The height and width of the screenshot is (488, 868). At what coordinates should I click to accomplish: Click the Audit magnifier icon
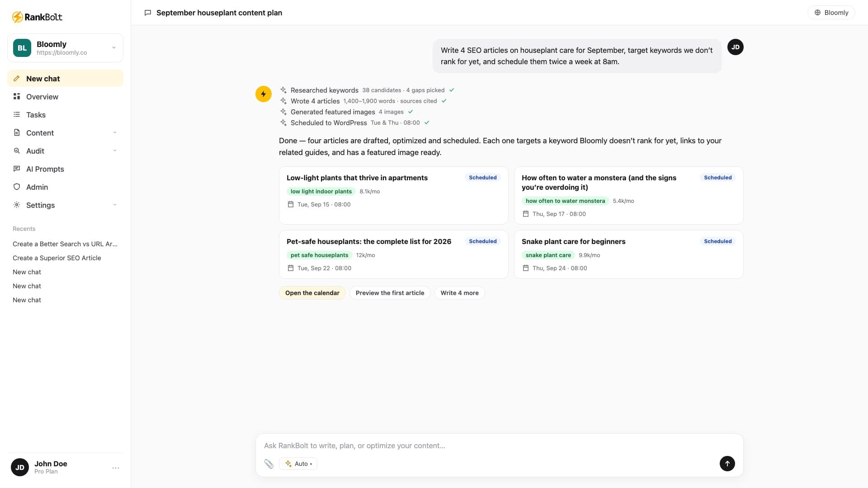pos(17,151)
